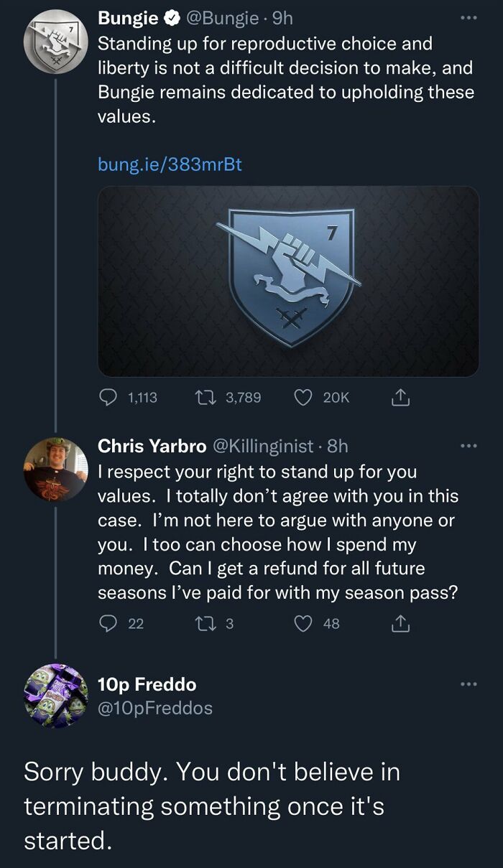Reply to Chris Yarbro's tweet
503x868 pixels.
(x=104, y=623)
